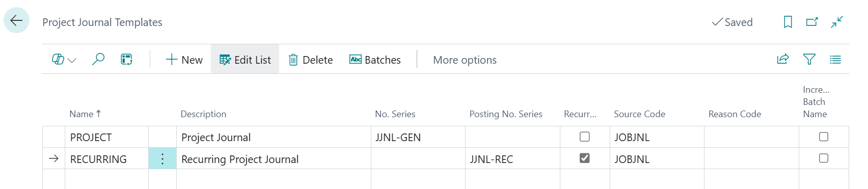The image size is (868, 189).
Task: Create a New template
Action: coord(184,60)
